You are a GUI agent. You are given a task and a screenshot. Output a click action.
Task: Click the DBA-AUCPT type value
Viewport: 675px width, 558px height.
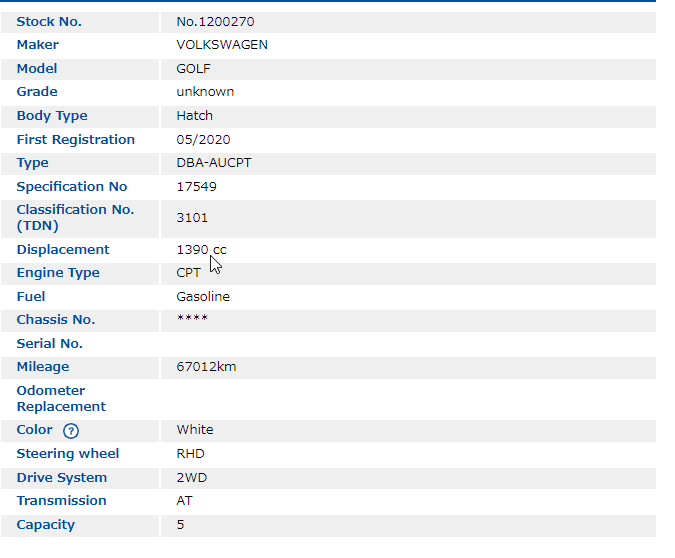214,163
